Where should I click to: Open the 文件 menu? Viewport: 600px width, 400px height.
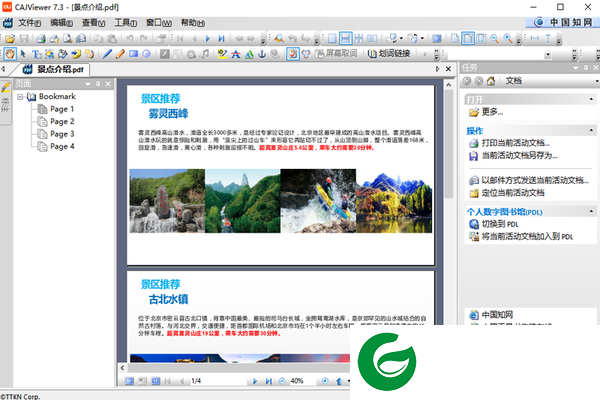[x=29, y=23]
